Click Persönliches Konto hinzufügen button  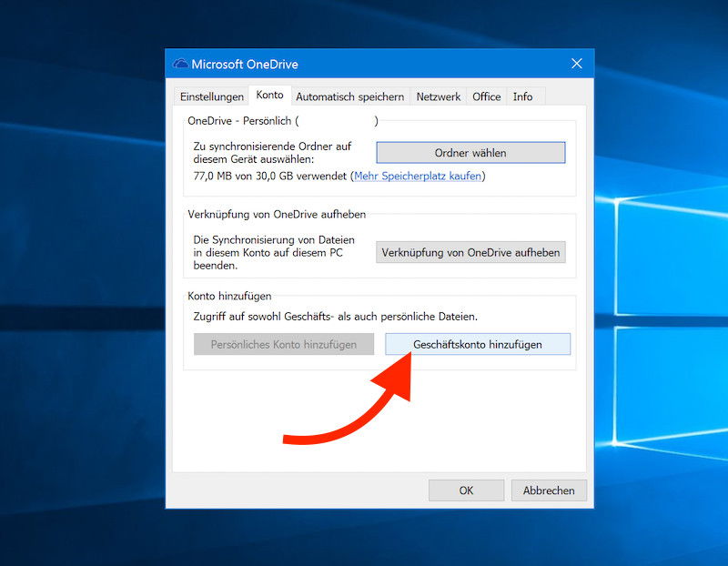284,344
